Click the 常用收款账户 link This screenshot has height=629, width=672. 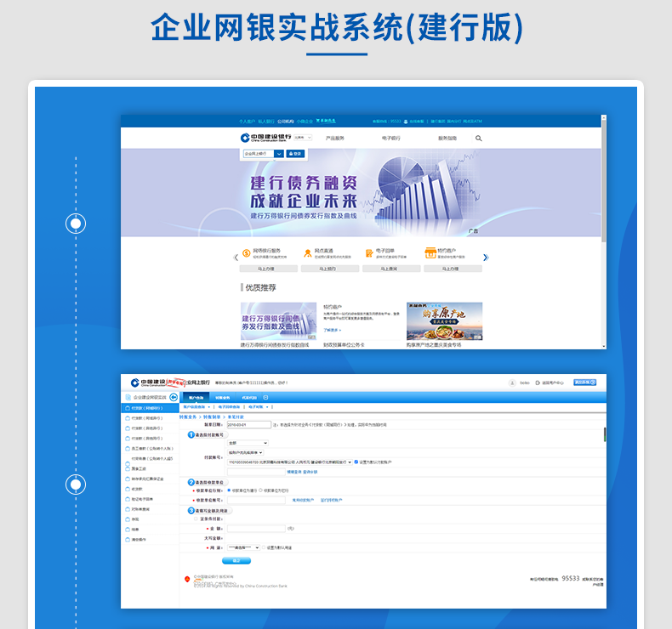(x=303, y=500)
